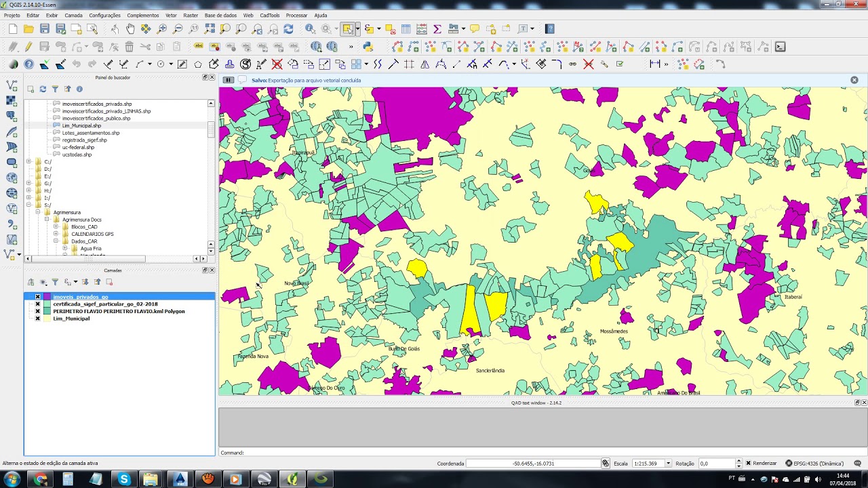Collapse the Dados_CAR folder
This screenshot has width=868, height=488.
[56, 241]
